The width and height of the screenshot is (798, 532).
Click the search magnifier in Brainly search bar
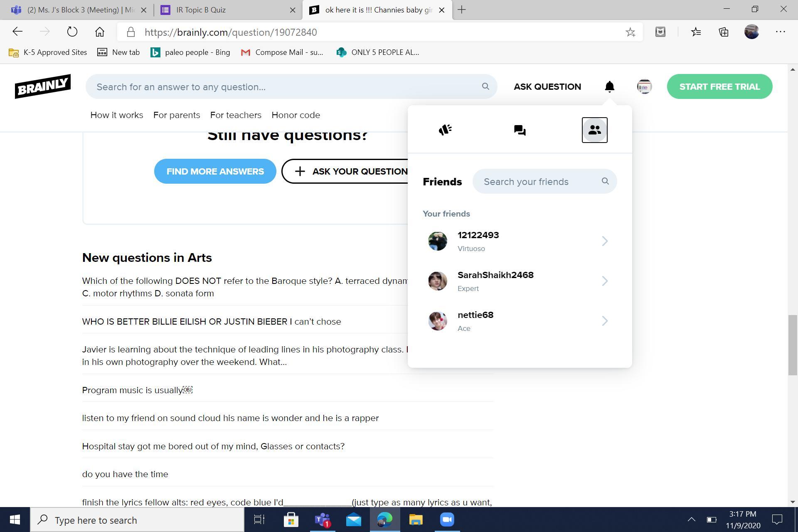coord(485,86)
